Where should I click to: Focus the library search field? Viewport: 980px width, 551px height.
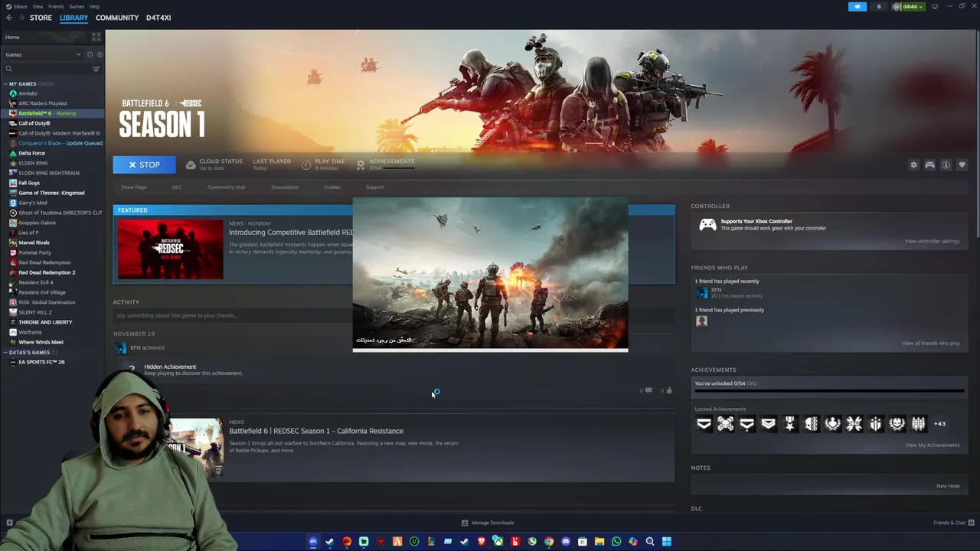(46, 69)
